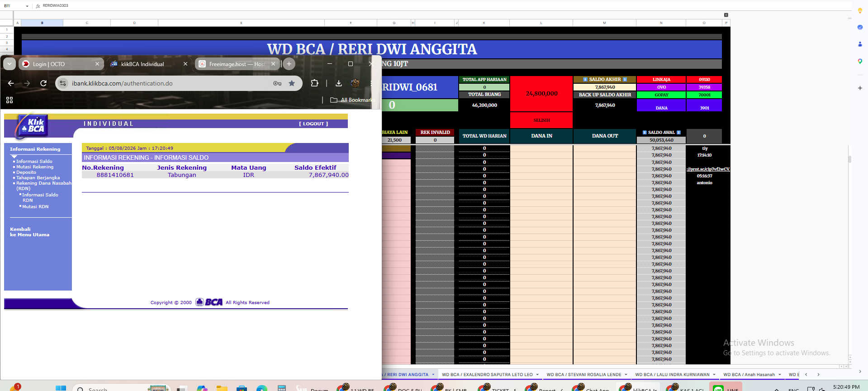The image size is (868, 391).
Task: Open Informasi Saldo in sidebar menu
Action: tap(34, 161)
